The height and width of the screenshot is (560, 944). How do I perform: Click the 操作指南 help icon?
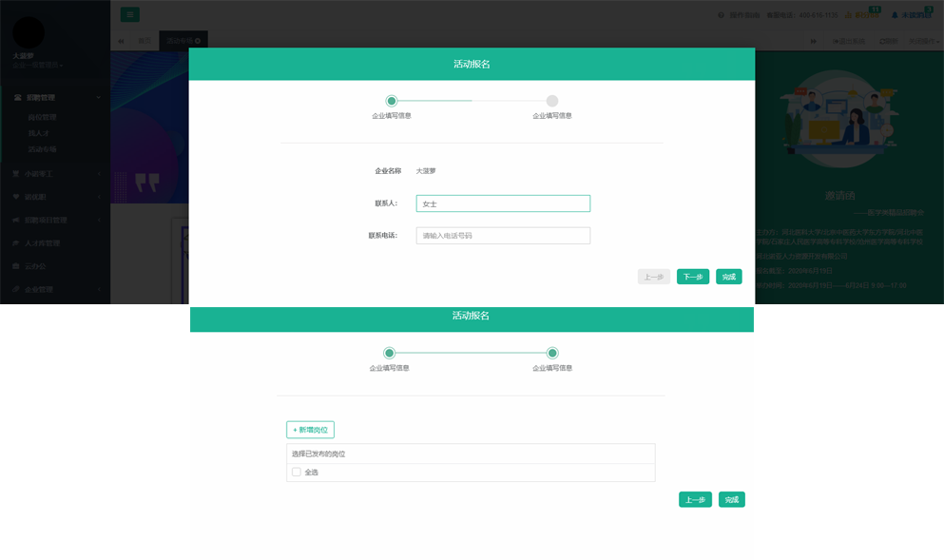point(722,15)
